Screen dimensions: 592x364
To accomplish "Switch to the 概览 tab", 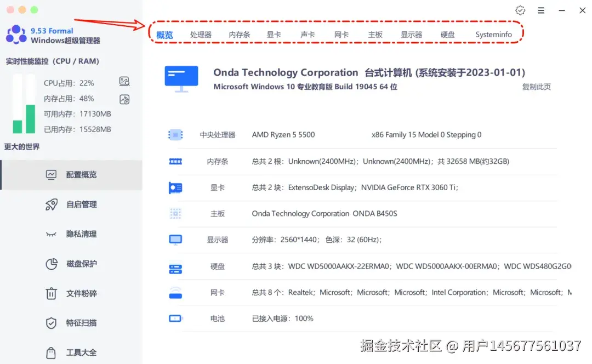I will [x=164, y=35].
